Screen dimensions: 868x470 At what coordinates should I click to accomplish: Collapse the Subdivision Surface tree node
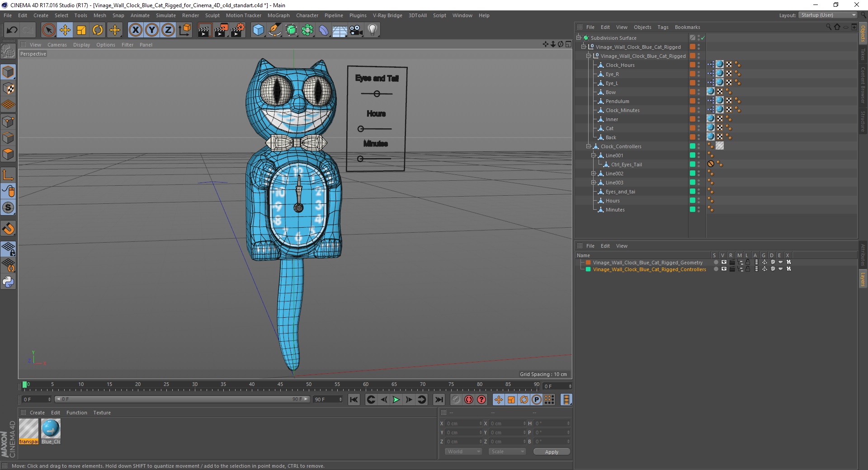pos(578,38)
